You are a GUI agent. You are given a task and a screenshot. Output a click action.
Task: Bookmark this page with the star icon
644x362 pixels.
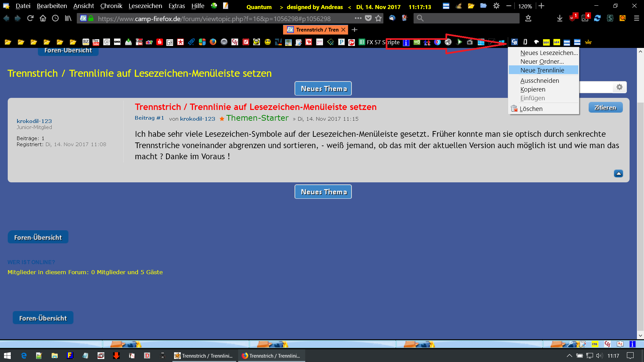[x=378, y=18]
